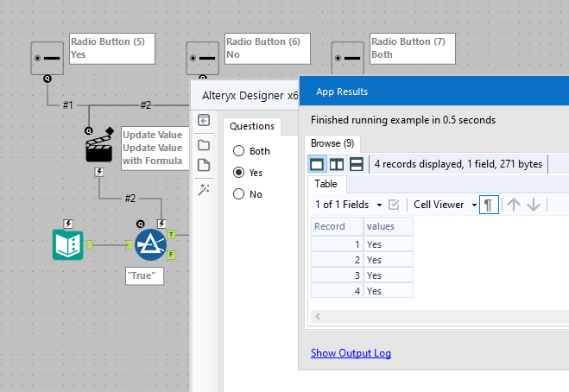Switch to side-by-side split results view
This screenshot has width=569, height=392.
(x=337, y=164)
